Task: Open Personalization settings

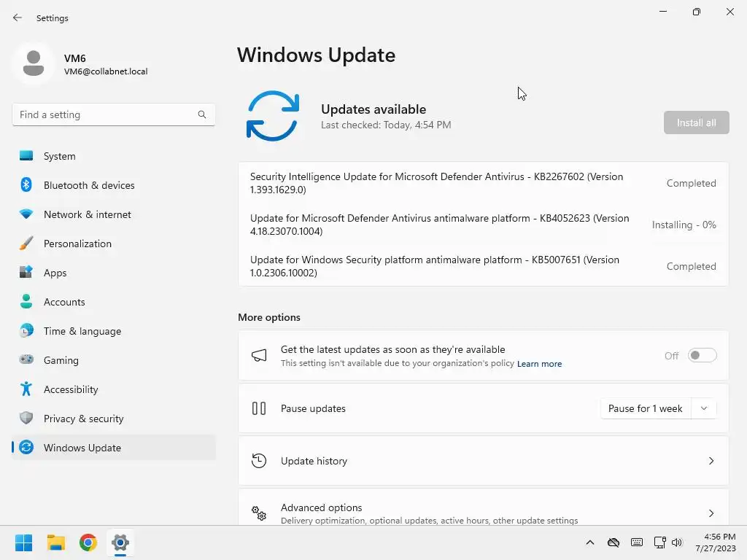Action: click(113, 244)
